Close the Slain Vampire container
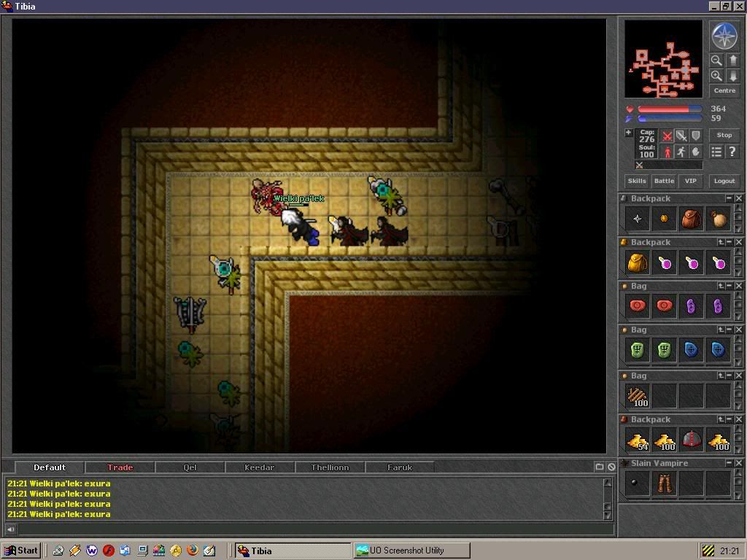This screenshot has width=747, height=560. tap(738, 463)
